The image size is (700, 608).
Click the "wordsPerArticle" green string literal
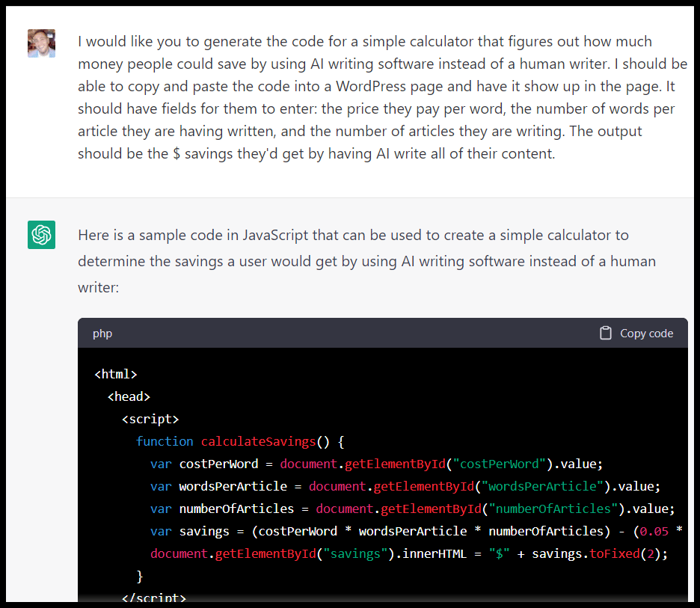click(x=543, y=486)
